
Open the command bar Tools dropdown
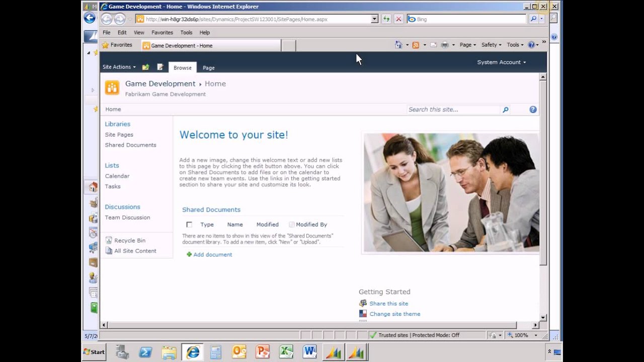(515, 45)
